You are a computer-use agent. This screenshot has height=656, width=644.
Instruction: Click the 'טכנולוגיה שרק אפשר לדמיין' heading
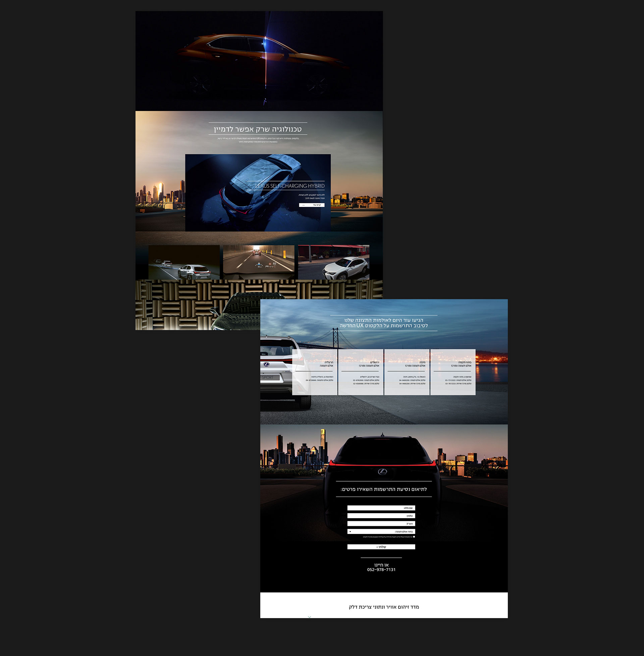pyautogui.click(x=258, y=129)
